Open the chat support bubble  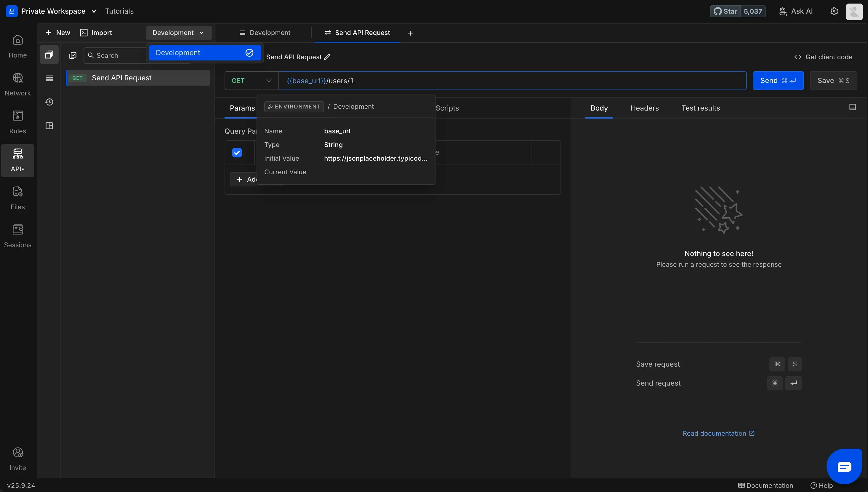tap(844, 467)
